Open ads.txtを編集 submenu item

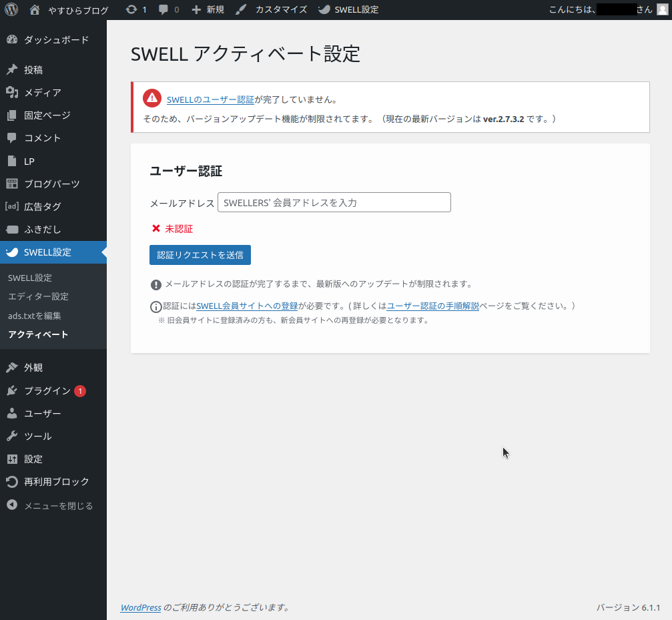(x=34, y=316)
